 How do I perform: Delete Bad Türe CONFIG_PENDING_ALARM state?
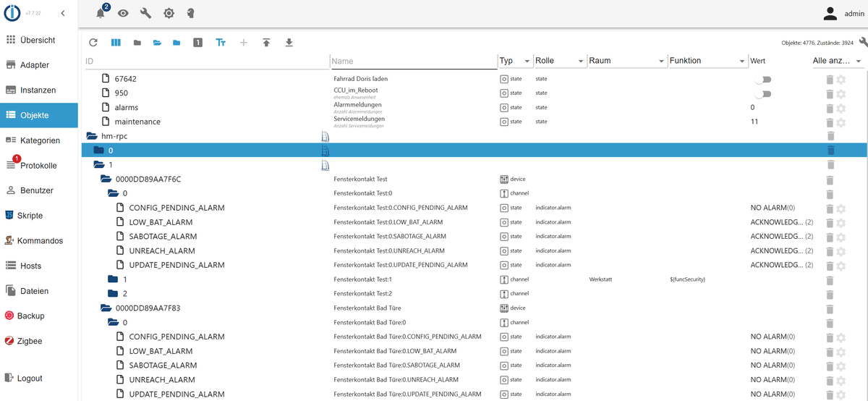830,337
